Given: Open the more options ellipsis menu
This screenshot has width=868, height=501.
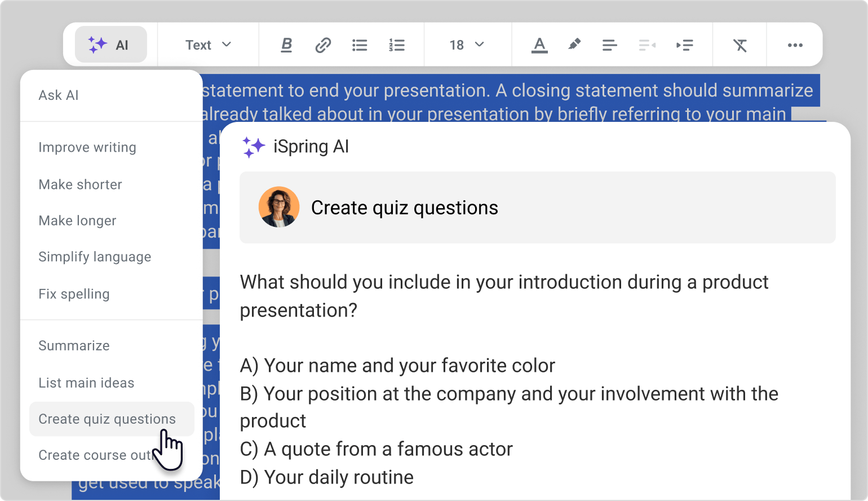Looking at the screenshot, I should (795, 45).
